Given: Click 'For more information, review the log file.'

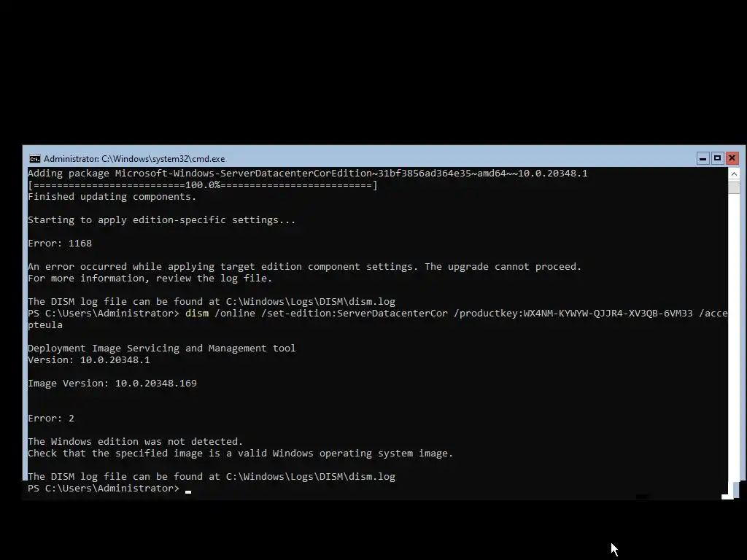Looking at the screenshot, I should click(x=150, y=278).
